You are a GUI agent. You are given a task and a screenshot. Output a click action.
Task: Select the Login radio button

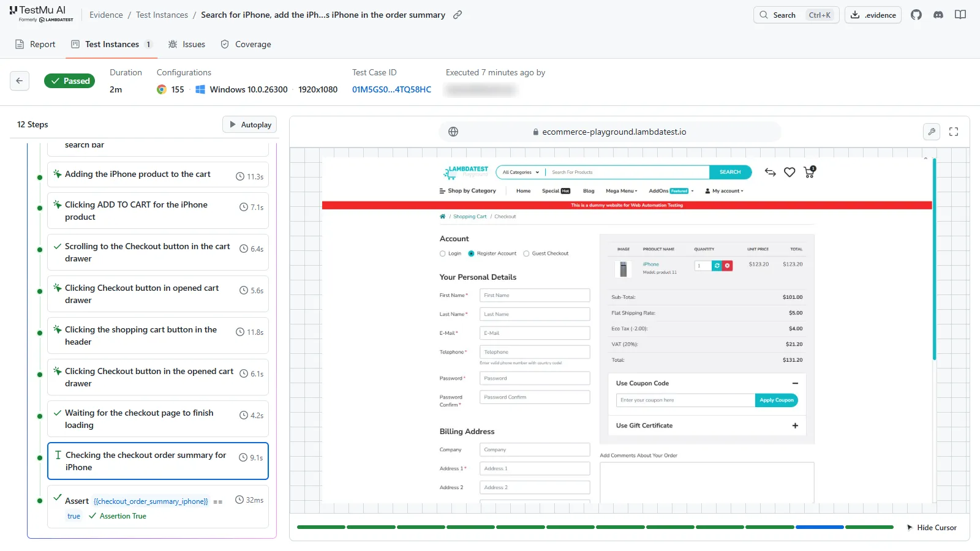click(443, 253)
